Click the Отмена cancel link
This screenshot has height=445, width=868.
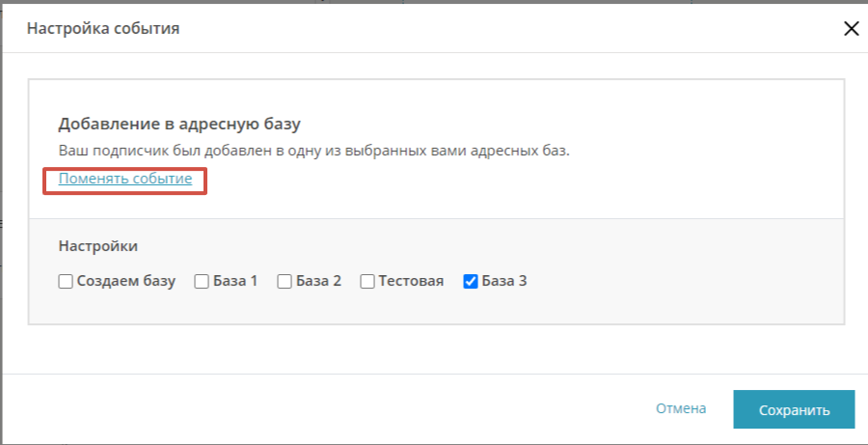coord(681,408)
